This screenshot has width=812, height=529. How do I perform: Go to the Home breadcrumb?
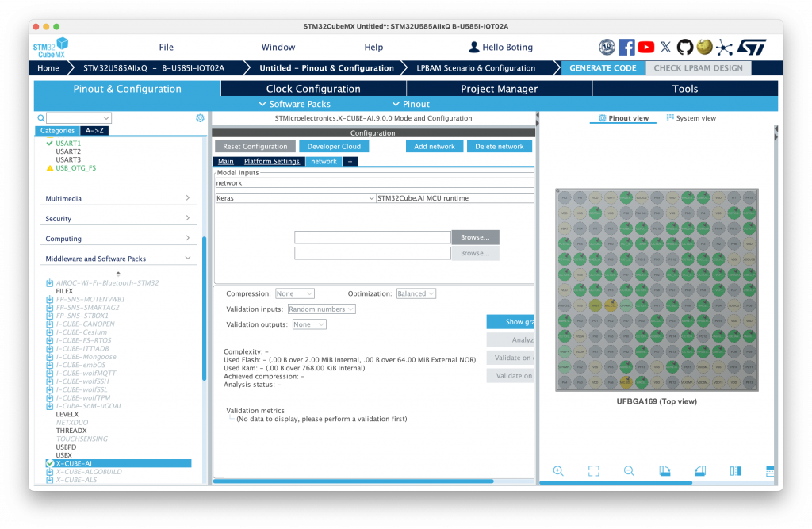pyautogui.click(x=48, y=68)
